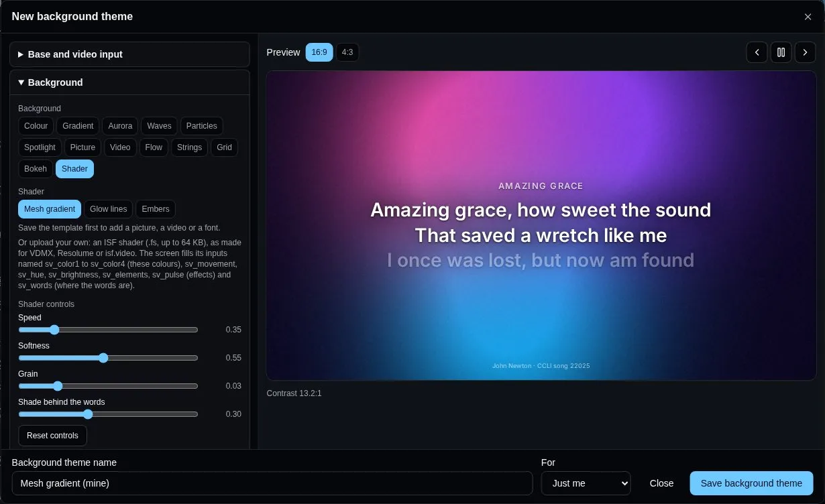Click the Shader controls heading
The image size is (825, 504).
click(x=46, y=304)
